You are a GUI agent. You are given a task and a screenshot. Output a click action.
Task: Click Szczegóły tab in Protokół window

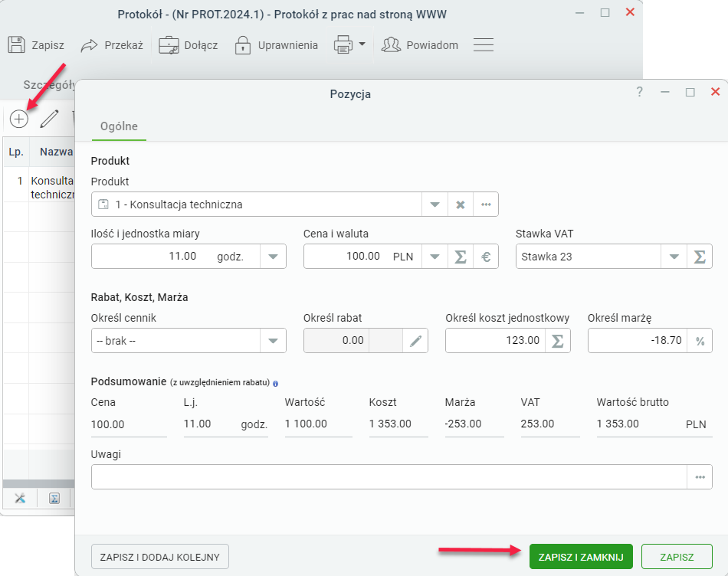pos(49,85)
